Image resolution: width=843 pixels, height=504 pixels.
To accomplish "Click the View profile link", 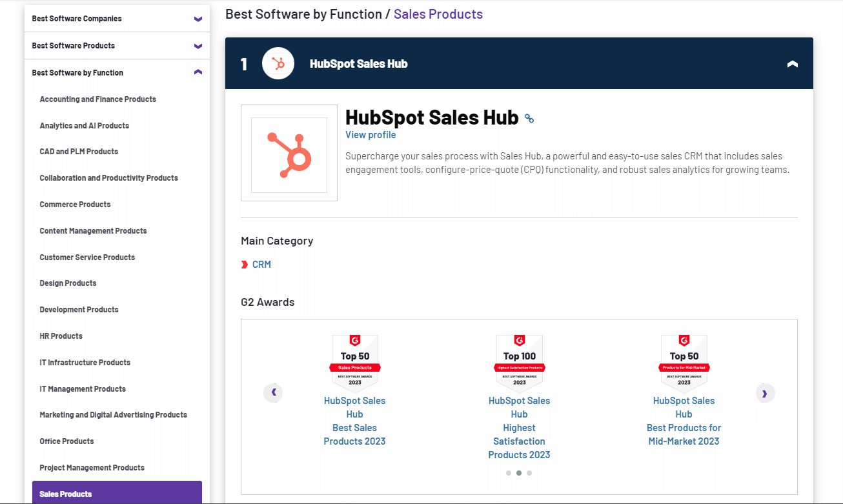I will pos(371,135).
